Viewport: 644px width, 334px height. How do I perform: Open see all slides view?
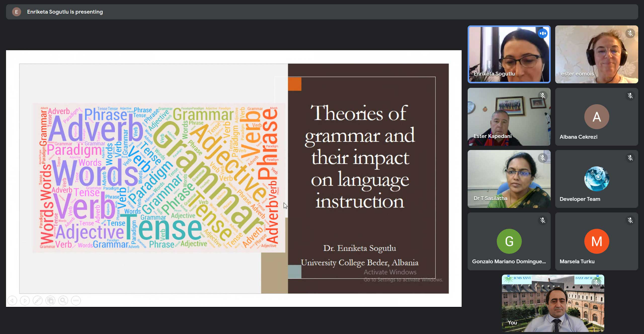coord(50,300)
